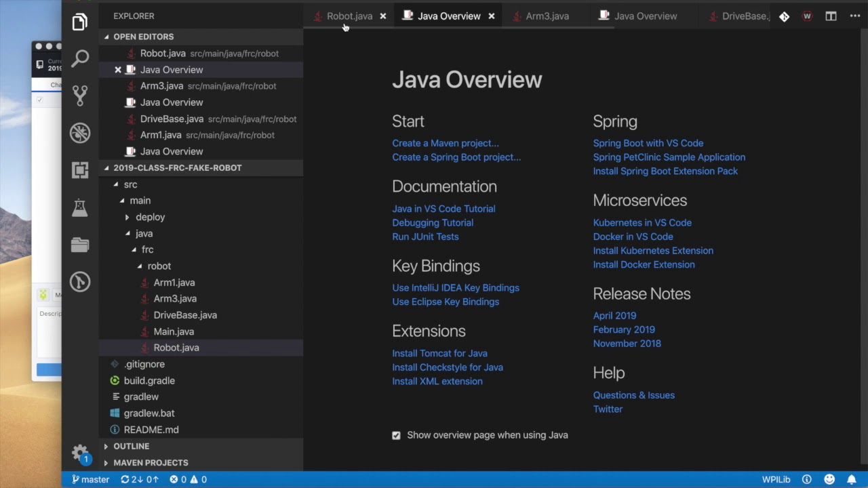Open the Debug view icon
This screenshot has width=868, height=488.
[x=80, y=133]
